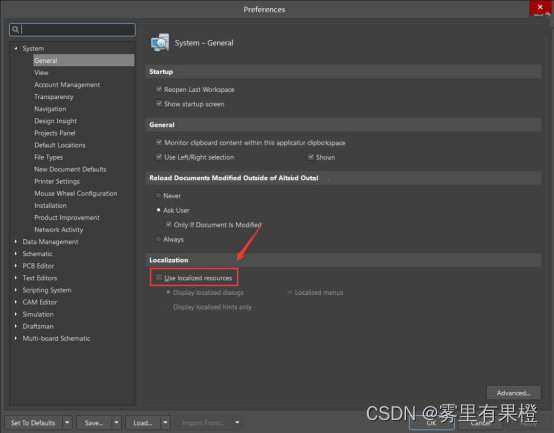Select Default Locations item

pyautogui.click(x=60, y=145)
